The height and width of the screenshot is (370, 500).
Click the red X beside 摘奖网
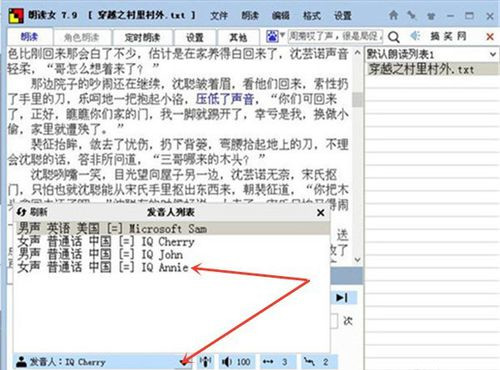pos(490,36)
